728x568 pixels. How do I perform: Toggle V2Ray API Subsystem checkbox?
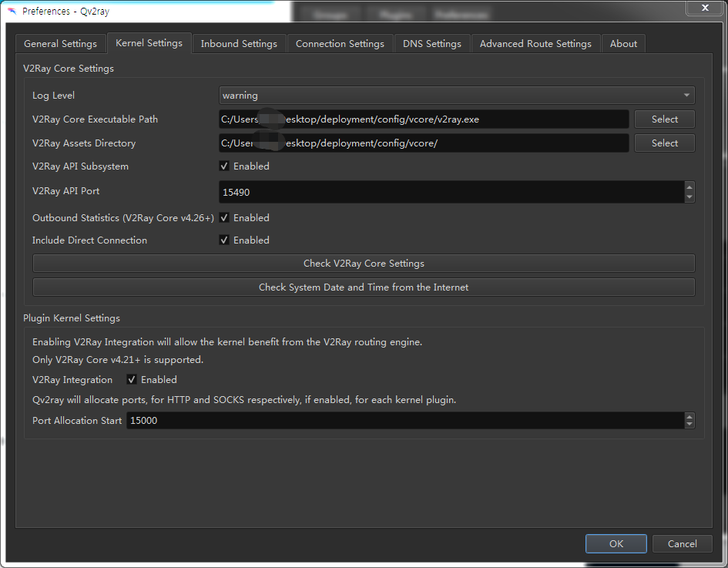click(x=224, y=166)
